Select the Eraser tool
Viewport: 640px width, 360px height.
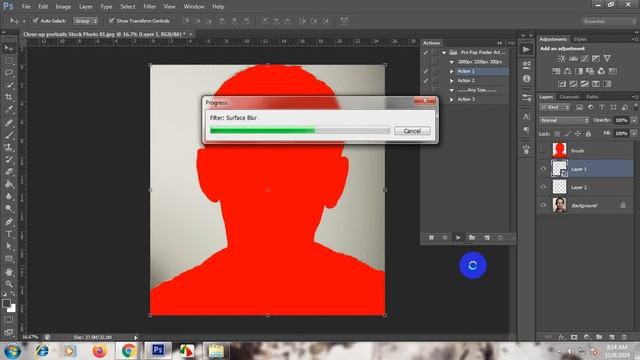pyautogui.click(x=9, y=172)
